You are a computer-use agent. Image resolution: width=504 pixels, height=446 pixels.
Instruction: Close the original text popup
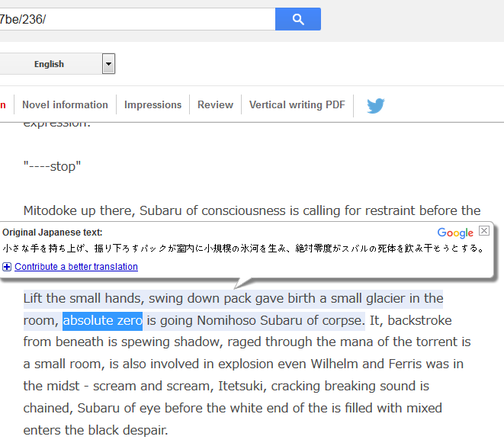coord(484,230)
